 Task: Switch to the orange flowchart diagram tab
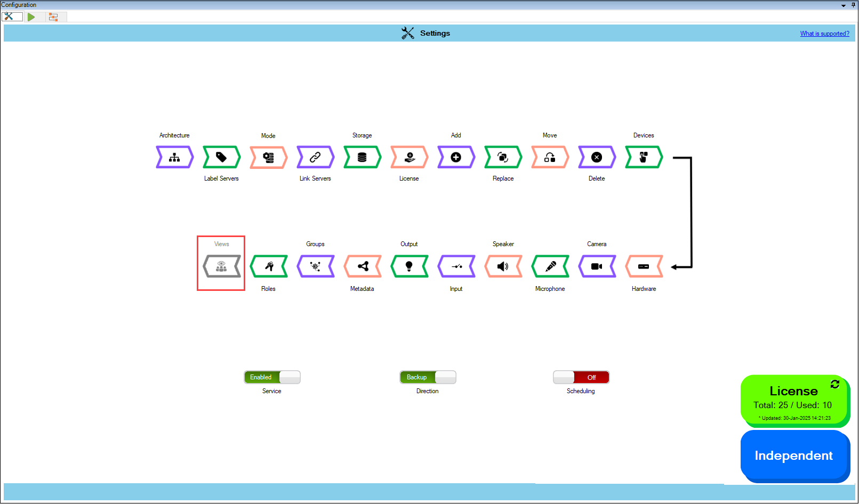(x=53, y=17)
